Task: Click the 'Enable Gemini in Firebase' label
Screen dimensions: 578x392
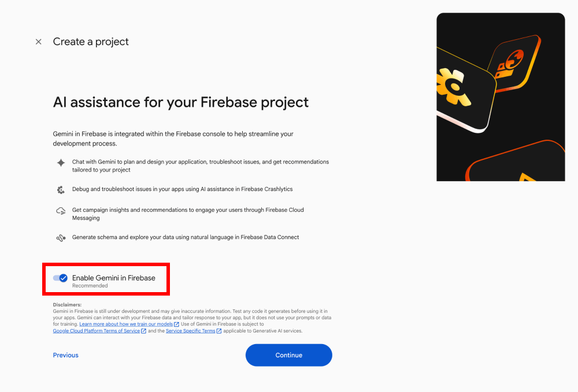Action: [113, 278]
